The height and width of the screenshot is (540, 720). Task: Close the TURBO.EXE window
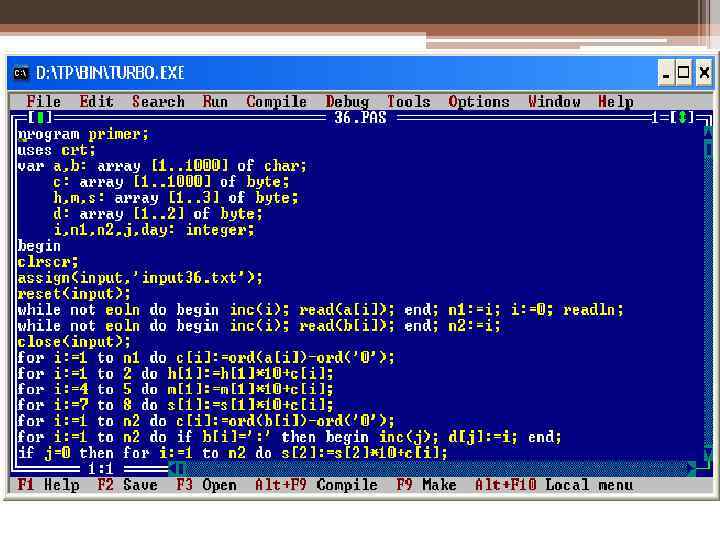(x=703, y=73)
